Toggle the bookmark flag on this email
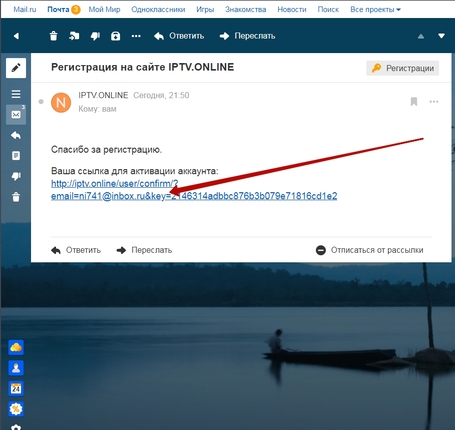Screen dimensions: 455x430 [x=414, y=102]
